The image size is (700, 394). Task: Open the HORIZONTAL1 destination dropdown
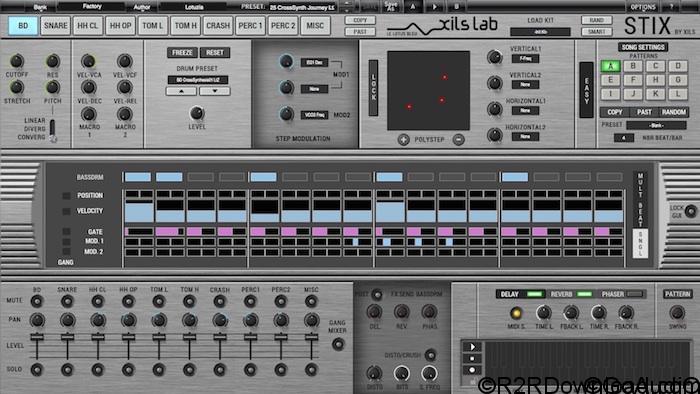(x=525, y=110)
